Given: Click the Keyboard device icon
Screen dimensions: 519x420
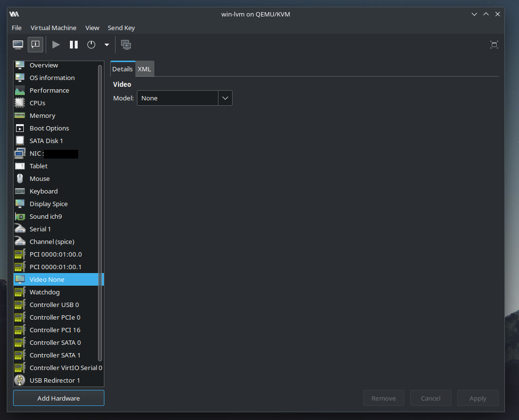Looking at the screenshot, I should pos(20,191).
